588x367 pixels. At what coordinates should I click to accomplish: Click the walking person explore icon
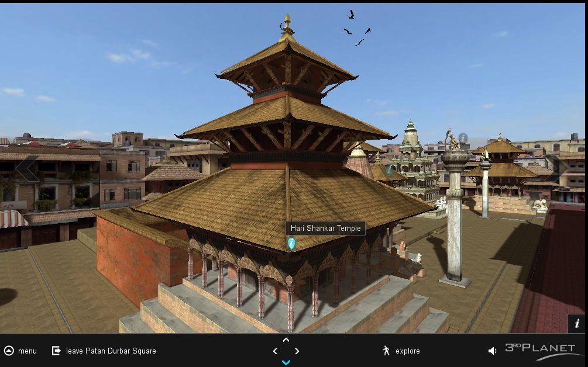pyautogui.click(x=386, y=351)
